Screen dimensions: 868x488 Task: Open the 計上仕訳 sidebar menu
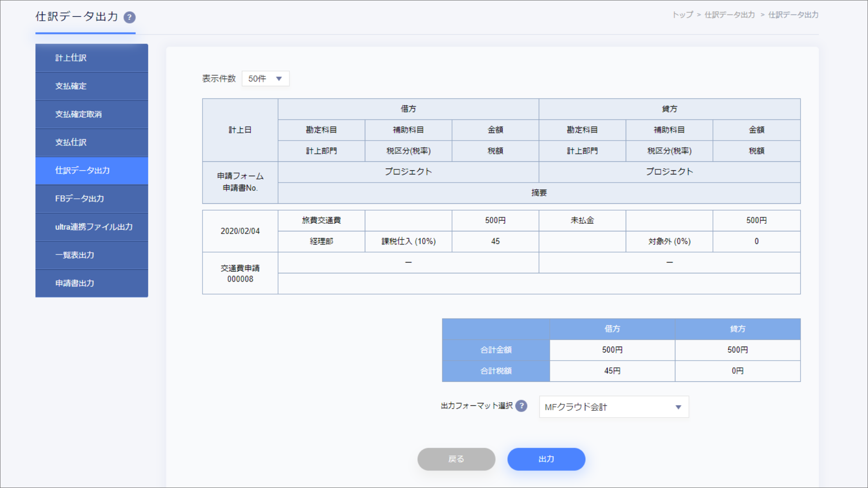(x=92, y=58)
